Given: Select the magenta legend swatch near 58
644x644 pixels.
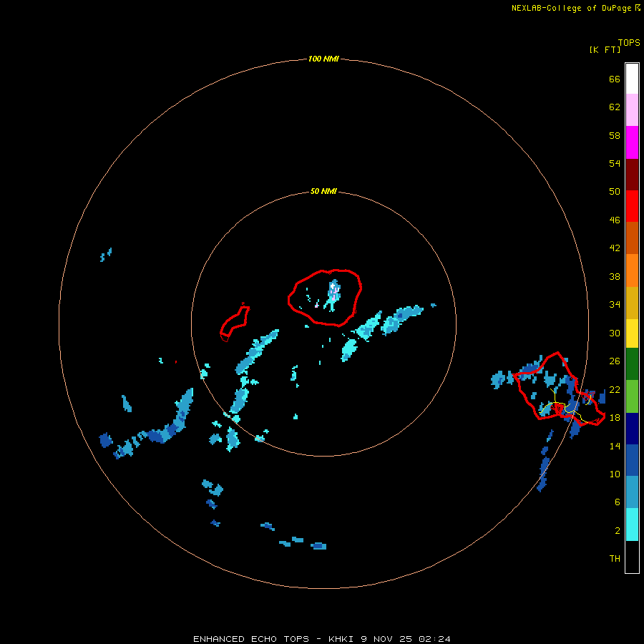Looking at the screenshot, I should 632,142.
